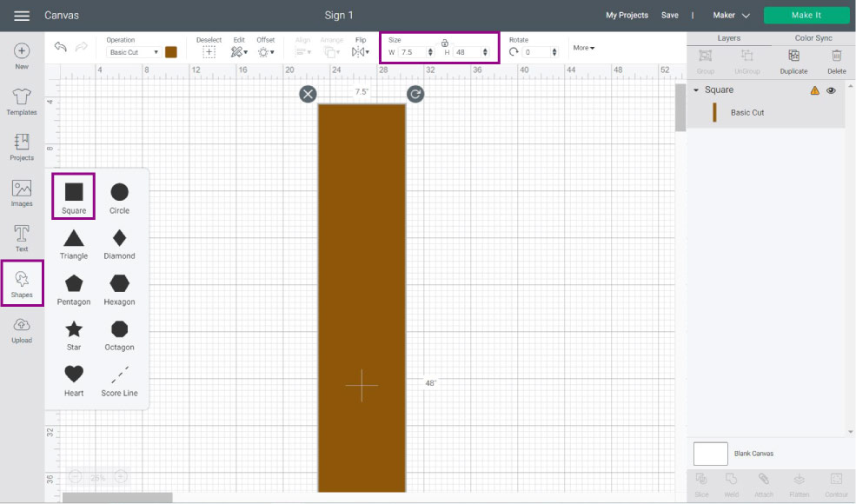
Task: Open the More options dropdown
Action: (x=584, y=48)
